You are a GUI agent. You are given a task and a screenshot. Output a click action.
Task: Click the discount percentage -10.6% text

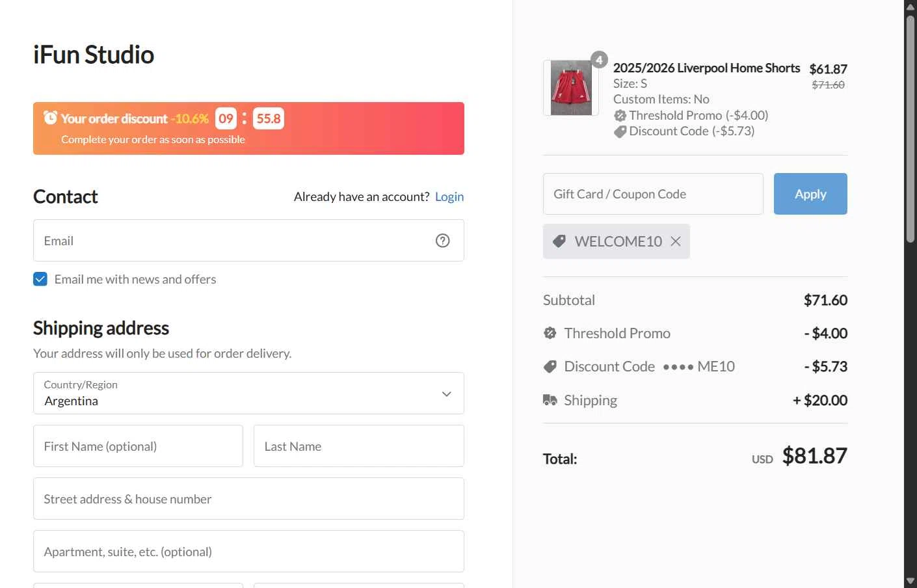(189, 119)
